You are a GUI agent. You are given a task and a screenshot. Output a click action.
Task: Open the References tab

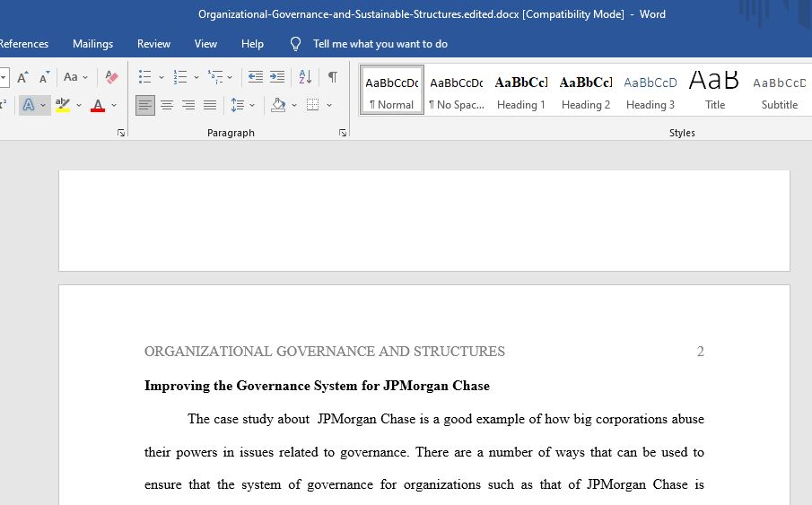point(24,44)
